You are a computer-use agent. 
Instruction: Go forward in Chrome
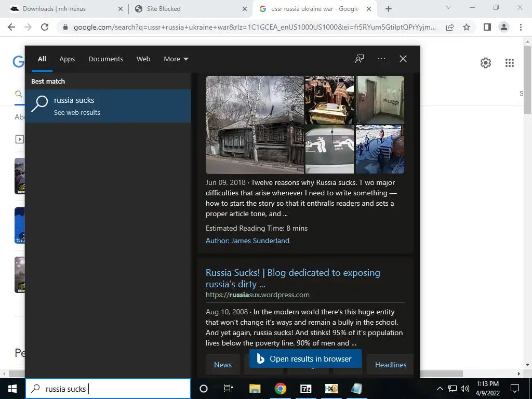[x=28, y=27]
